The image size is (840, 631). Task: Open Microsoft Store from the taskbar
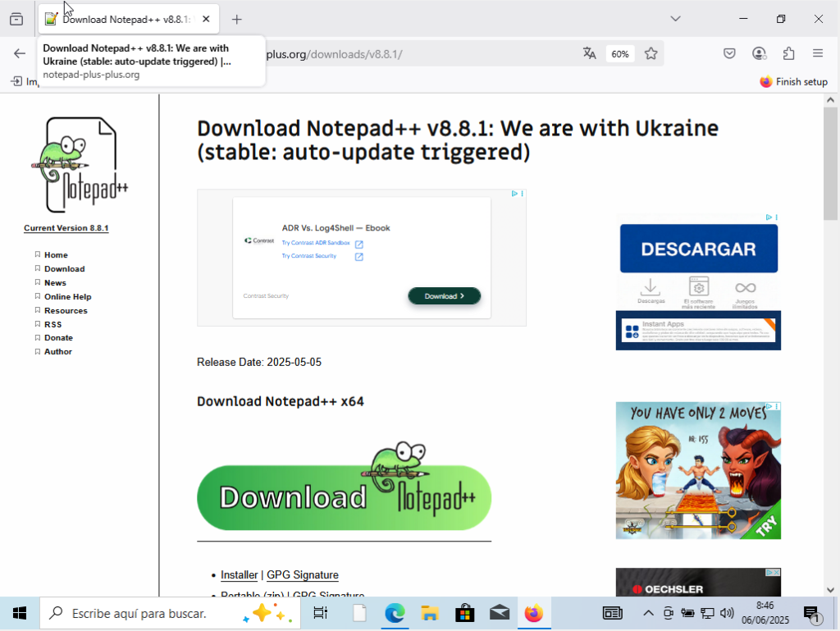464,613
